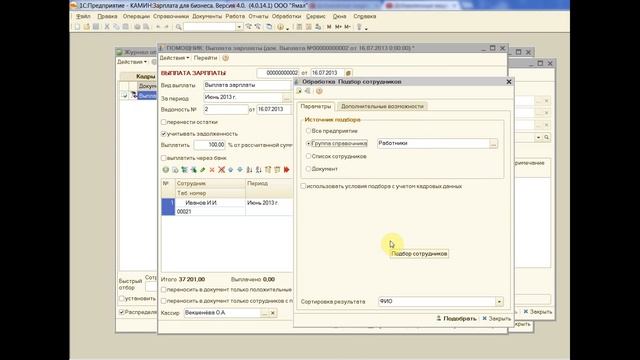Switch to 'Дополнительные возможности' tab

click(382, 106)
